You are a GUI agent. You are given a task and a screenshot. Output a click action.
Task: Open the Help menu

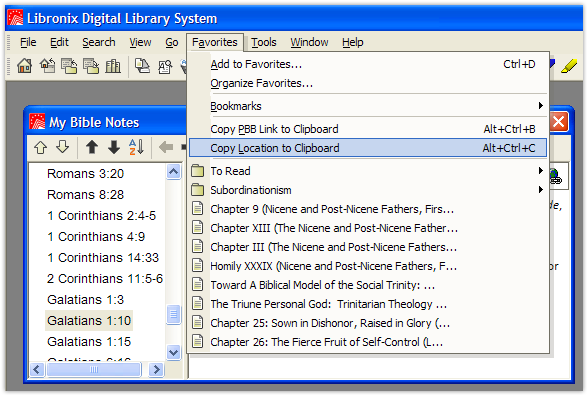(x=352, y=42)
